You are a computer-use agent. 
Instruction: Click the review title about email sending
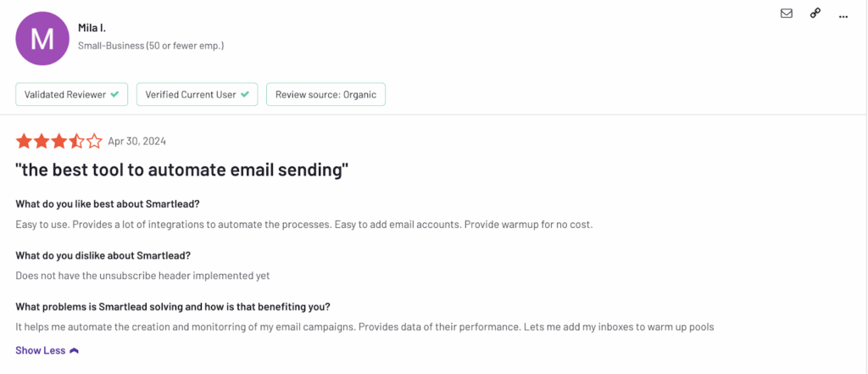coord(182,170)
